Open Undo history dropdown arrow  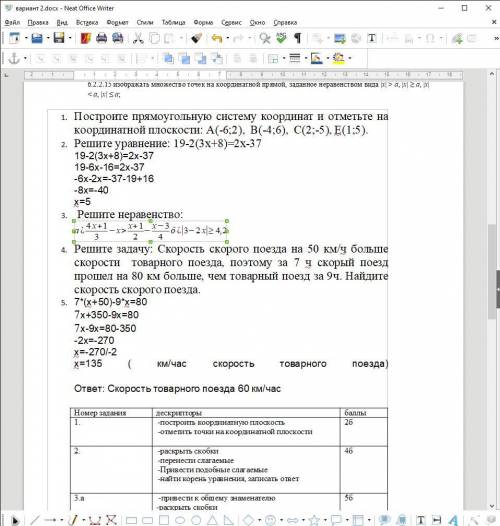click(228, 38)
